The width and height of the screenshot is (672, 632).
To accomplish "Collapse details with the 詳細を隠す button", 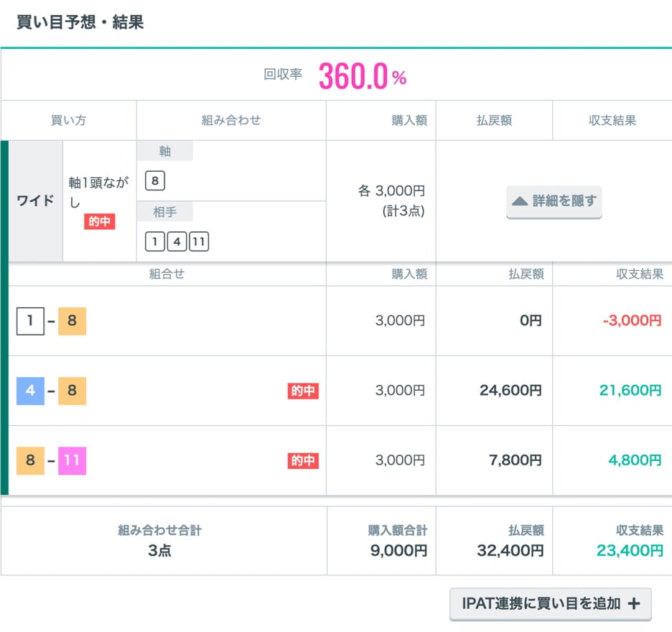I will point(554,202).
